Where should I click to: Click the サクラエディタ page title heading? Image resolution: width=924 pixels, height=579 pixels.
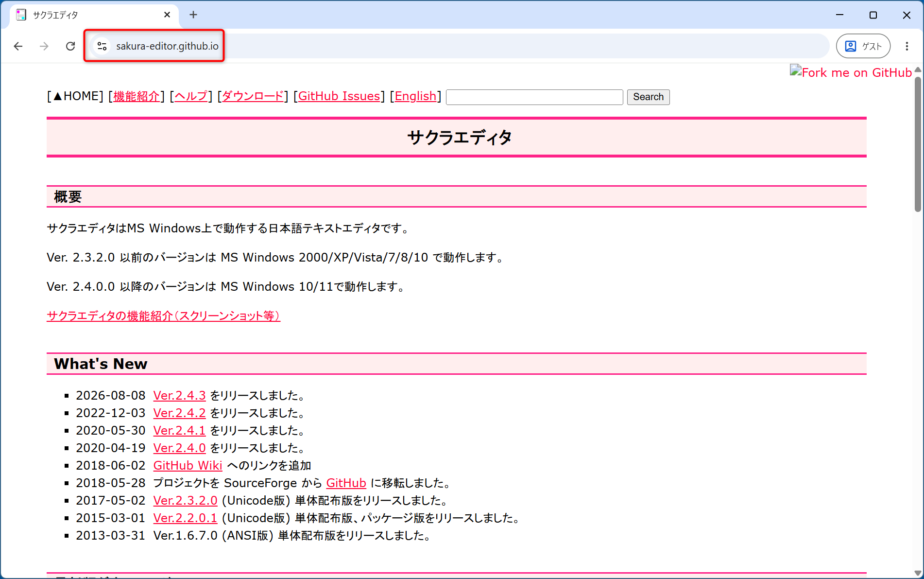(x=459, y=138)
